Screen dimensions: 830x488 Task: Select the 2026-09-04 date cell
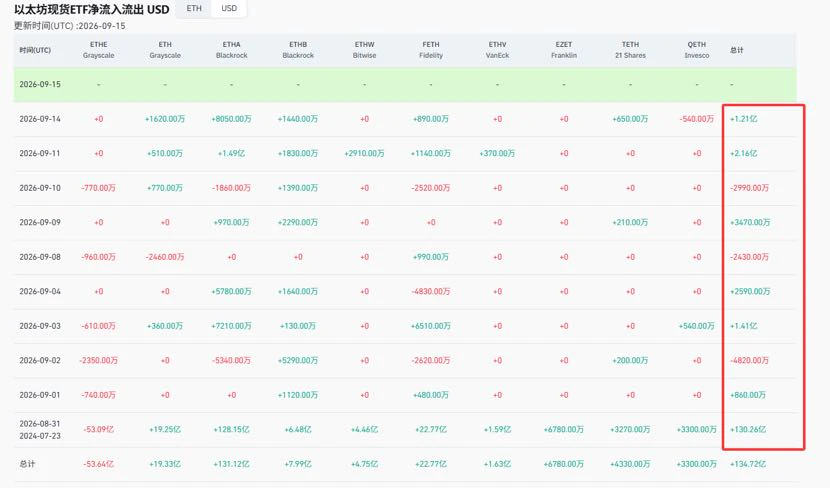click(40, 292)
